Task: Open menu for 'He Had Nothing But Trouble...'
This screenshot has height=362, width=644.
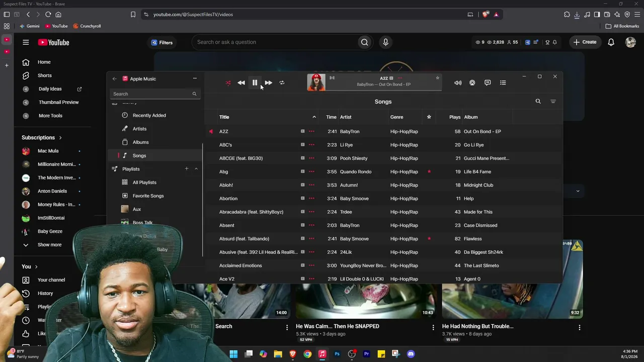Action: point(580,327)
